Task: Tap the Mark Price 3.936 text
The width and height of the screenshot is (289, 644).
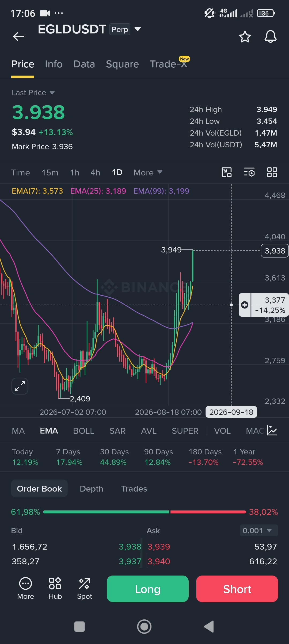Action: (42, 147)
